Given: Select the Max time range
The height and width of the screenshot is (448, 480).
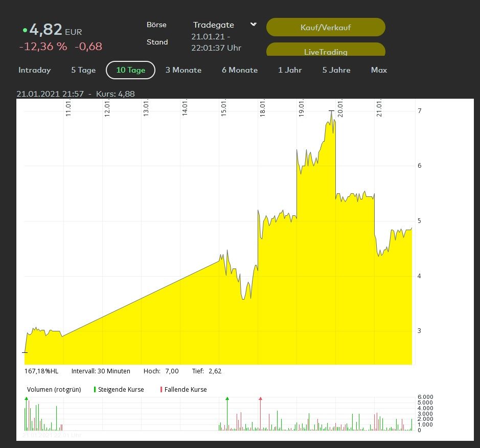Looking at the screenshot, I should tap(379, 70).
